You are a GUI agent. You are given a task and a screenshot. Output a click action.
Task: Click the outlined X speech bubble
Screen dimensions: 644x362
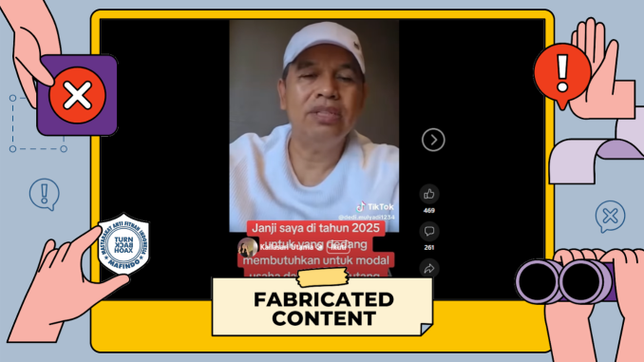point(611,216)
